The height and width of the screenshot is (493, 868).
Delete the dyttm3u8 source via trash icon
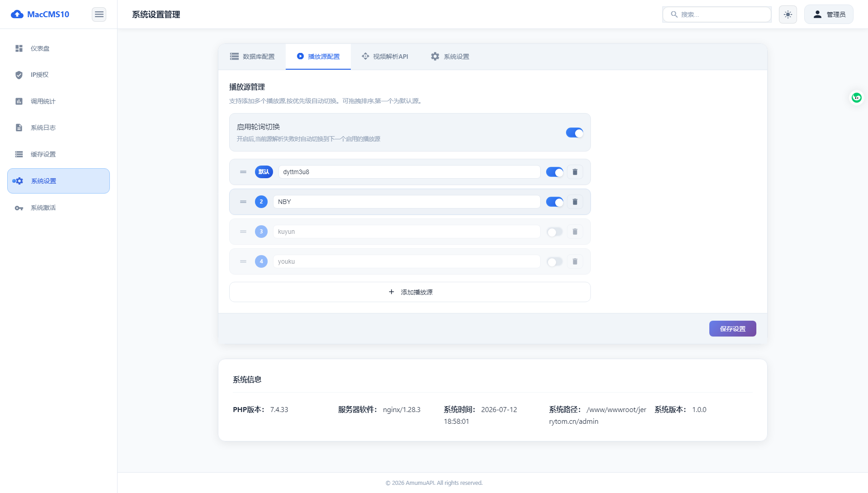(x=575, y=172)
